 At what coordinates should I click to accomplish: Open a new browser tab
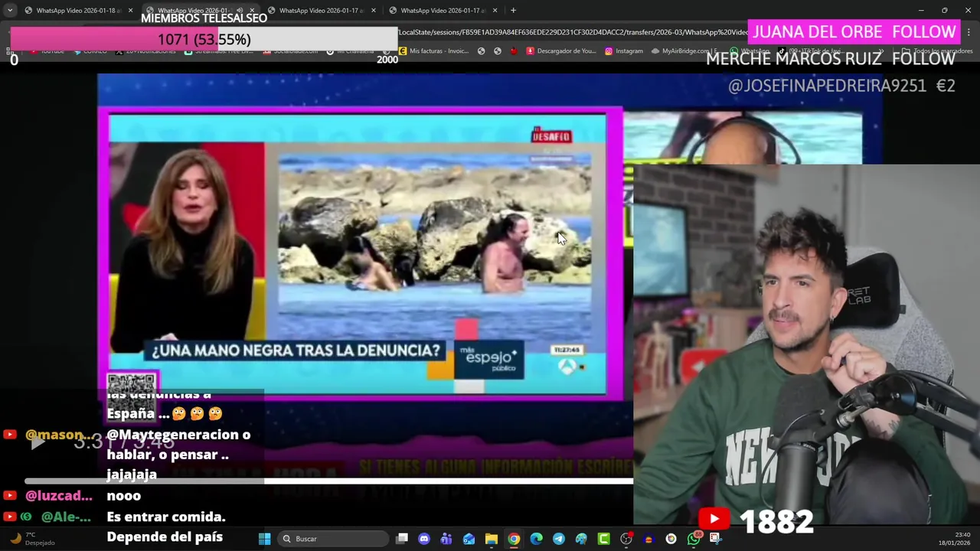[x=513, y=11]
